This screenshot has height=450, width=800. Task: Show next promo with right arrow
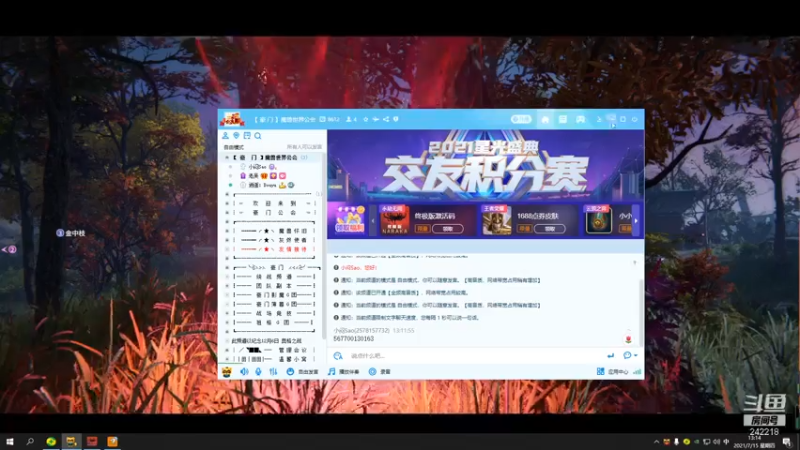[636, 220]
